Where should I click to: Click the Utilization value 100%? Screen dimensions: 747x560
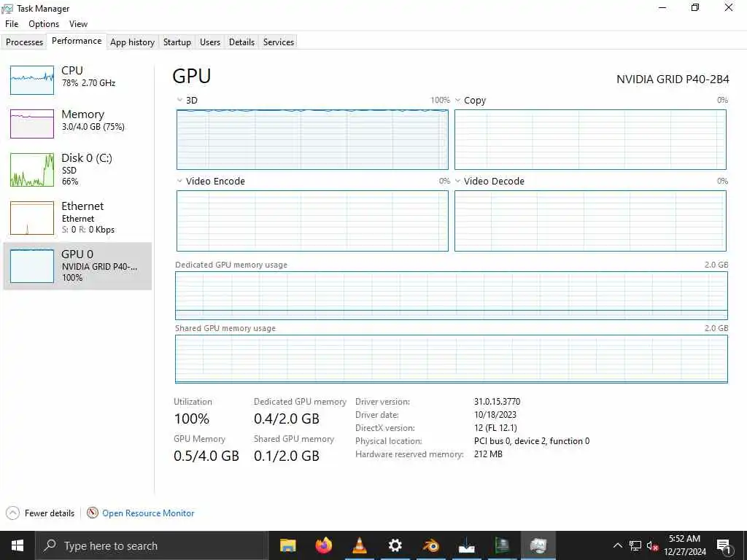[192, 419]
